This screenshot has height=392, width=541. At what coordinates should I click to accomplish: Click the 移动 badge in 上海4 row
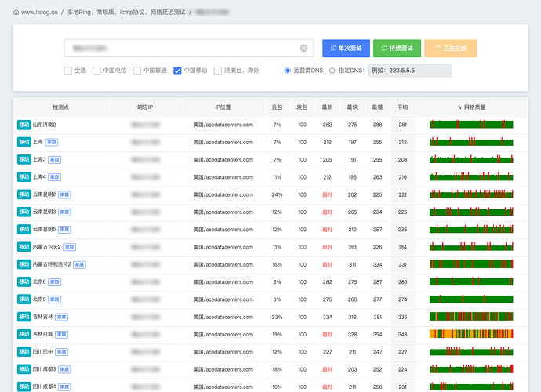24,177
